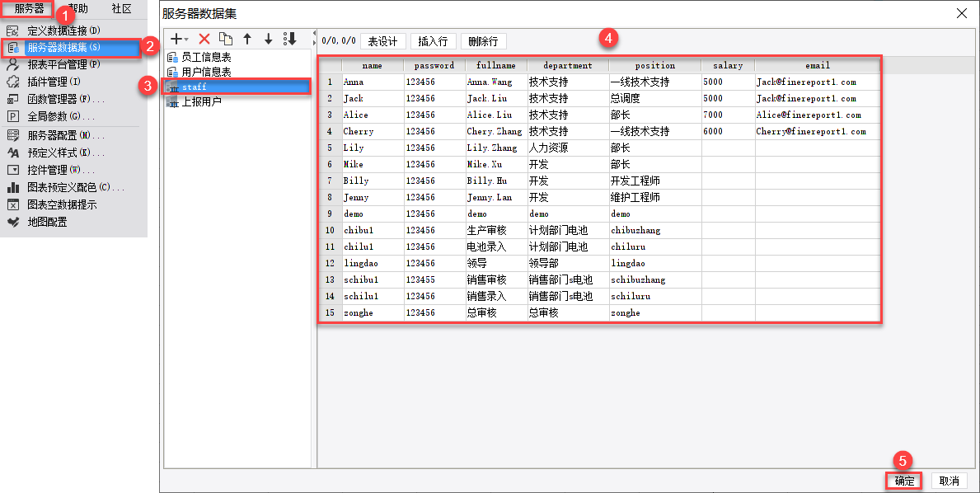Click the 删除行 button
The image size is (980, 493).
point(483,41)
